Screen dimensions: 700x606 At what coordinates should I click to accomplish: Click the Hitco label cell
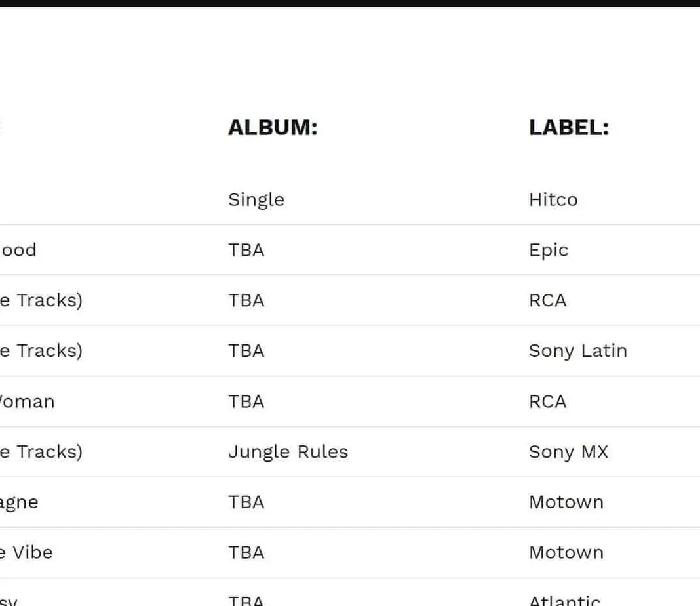pyautogui.click(x=553, y=199)
